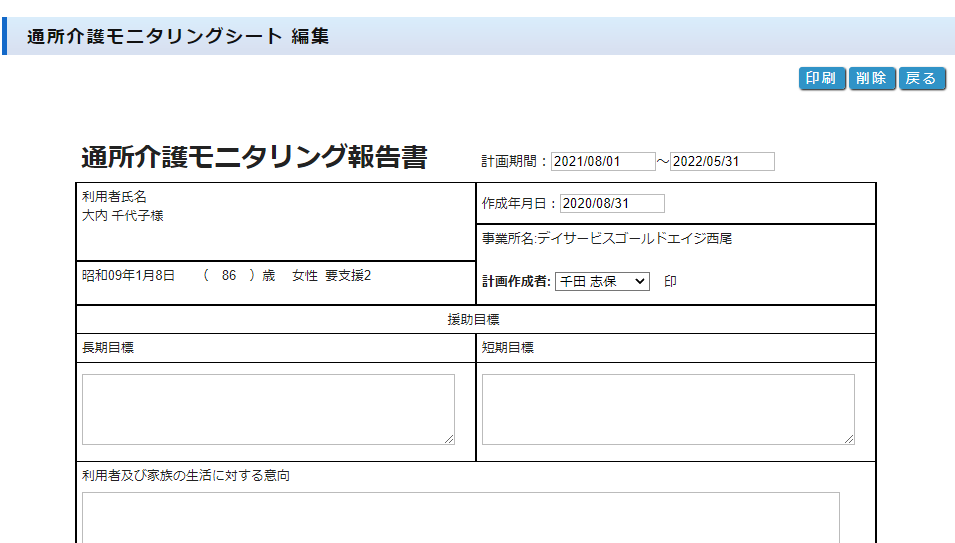Click inside the 長期目標 text area
955x543 pixels.
268,409
